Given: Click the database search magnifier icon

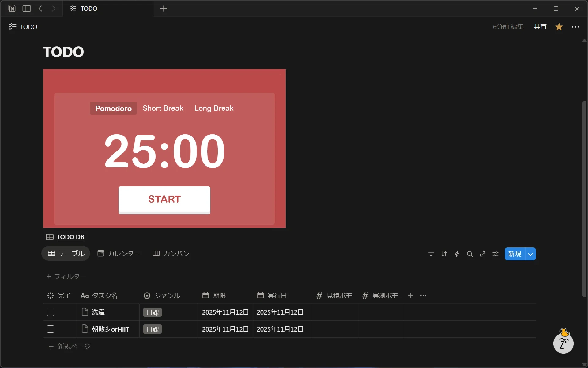Looking at the screenshot, I should point(470,254).
